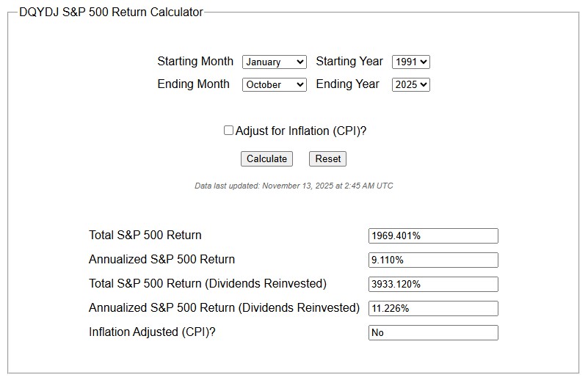The image size is (588, 380).
Task: Click the Inflation Adjusted field showing No
Action: pyautogui.click(x=432, y=332)
